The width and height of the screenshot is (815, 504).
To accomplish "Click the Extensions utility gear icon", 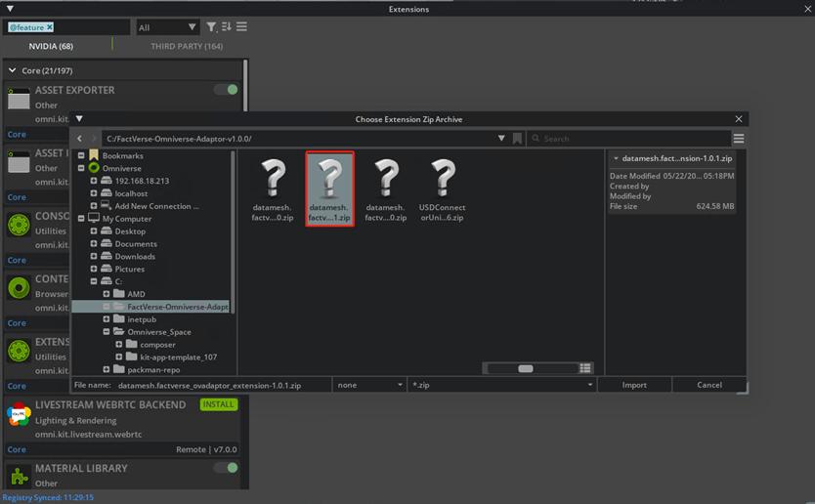I will click(19, 351).
